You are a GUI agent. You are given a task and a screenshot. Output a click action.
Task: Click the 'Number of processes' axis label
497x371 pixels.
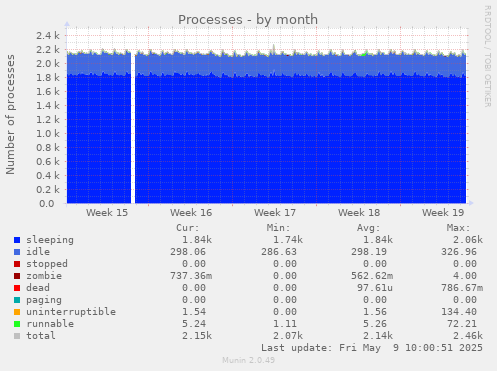pyautogui.click(x=10, y=114)
